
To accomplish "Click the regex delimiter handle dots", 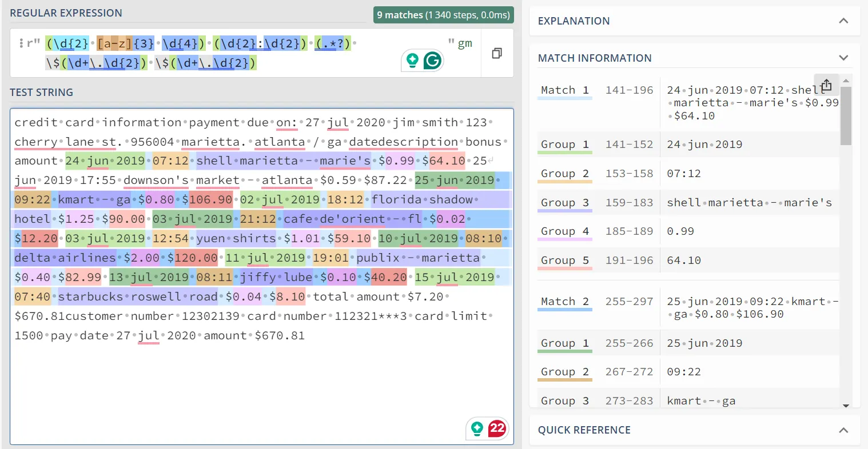I will (x=21, y=43).
